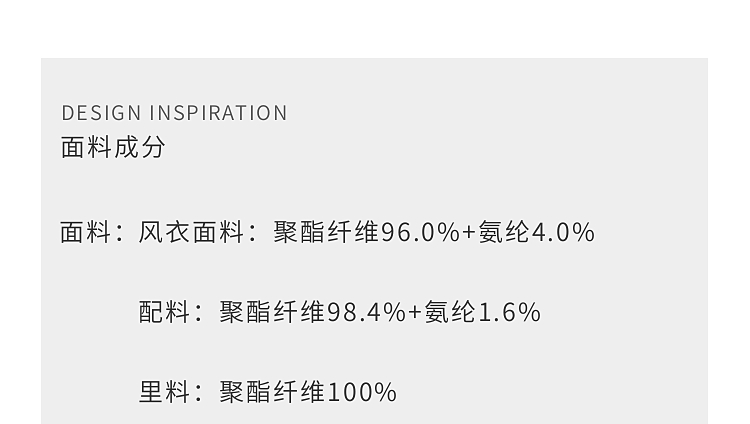Click the 100% percentage value
Screen dimensions: 750x424
tap(362, 392)
